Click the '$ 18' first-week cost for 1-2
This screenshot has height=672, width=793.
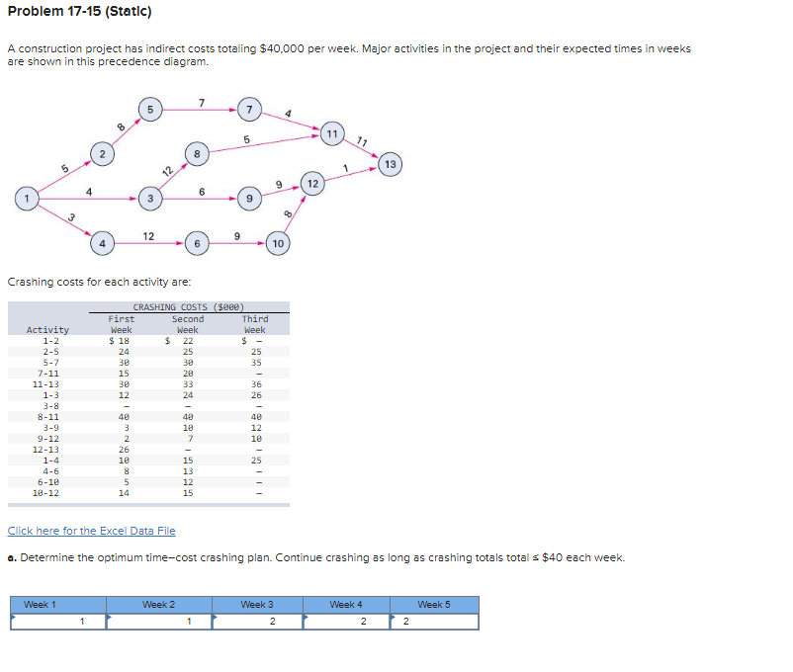pyautogui.click(x=120, y=341)
